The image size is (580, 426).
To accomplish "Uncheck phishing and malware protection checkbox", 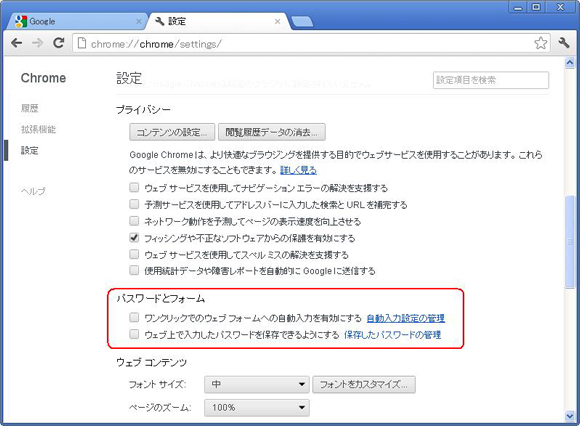I will [134, 237].
